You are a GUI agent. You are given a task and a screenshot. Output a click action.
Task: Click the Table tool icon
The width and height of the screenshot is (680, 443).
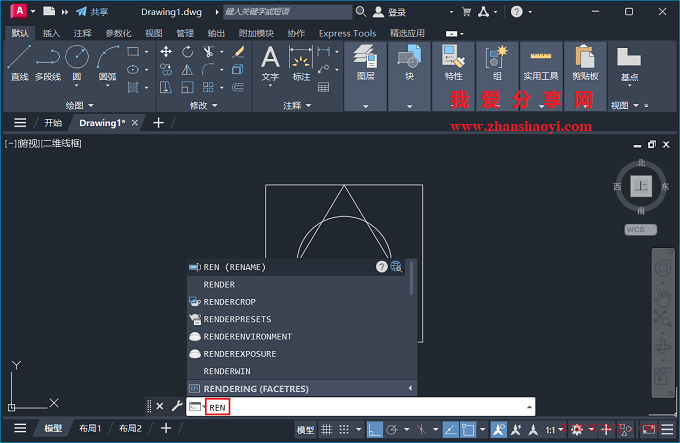click(x=324, y=87)
